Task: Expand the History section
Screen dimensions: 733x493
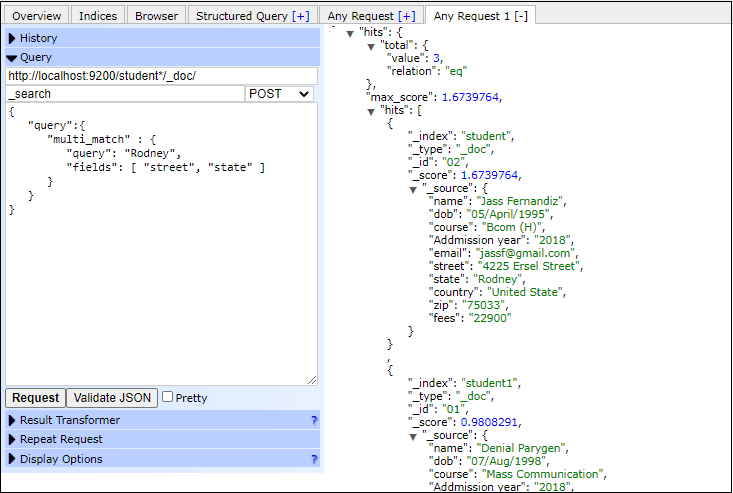Action: (163, 38)
